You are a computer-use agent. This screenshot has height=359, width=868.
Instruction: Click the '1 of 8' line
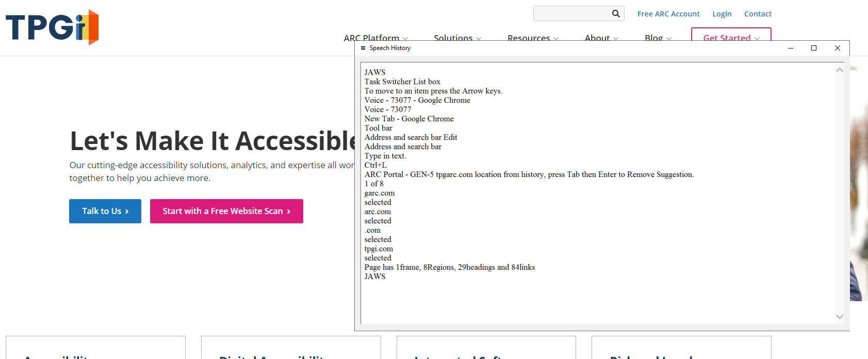coord(374,184)
